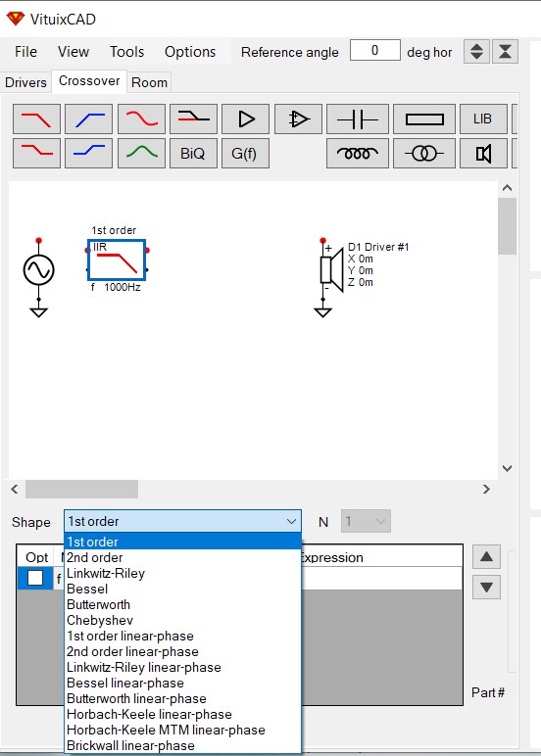
Task: Add a red low-pass filter block
Action: (x=36, y=118)
